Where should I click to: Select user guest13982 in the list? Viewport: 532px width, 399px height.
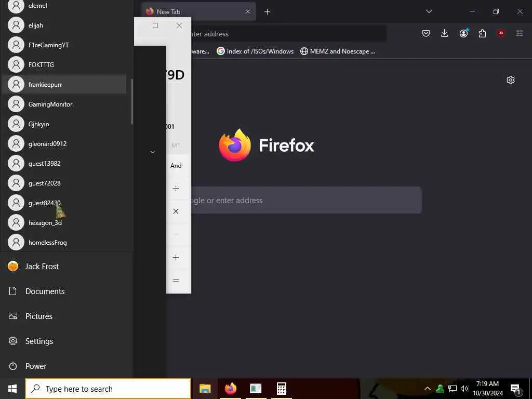click(x=64, y=163)
